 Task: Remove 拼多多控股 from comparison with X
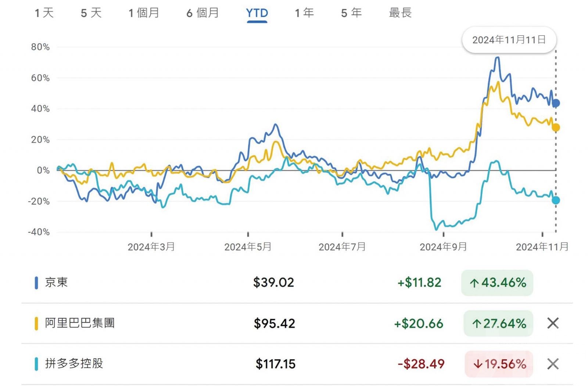click(x=553, y=364)
